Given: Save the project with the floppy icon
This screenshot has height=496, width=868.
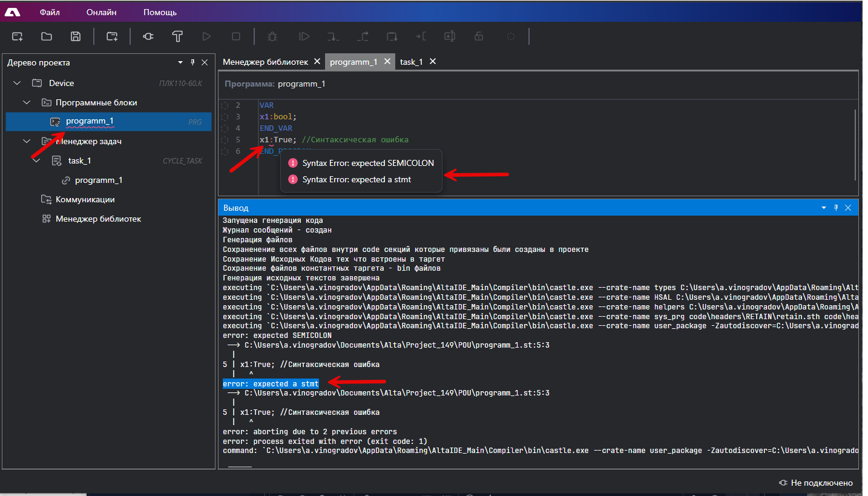Looking at the screenshot, I should tap(76, 36).
